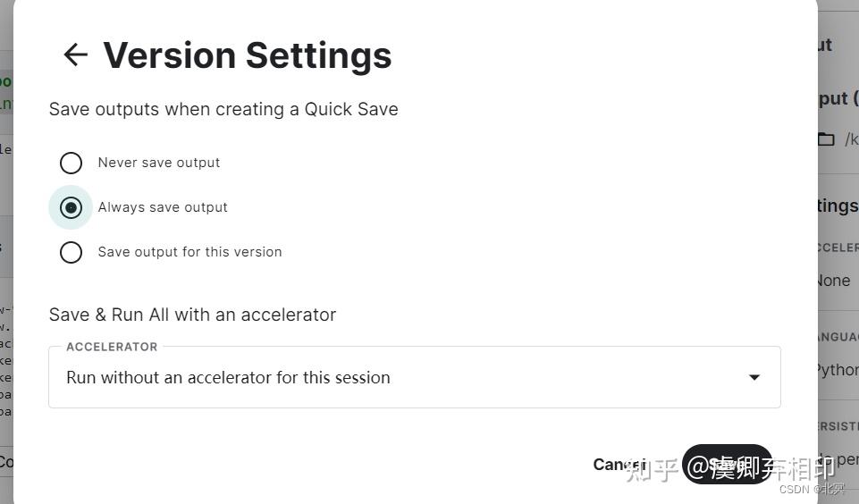Image resolution: width=859 pixels, height=504 pixels.
Task: Click the back arrow beside Version Settings
Action: coord(76,55)
